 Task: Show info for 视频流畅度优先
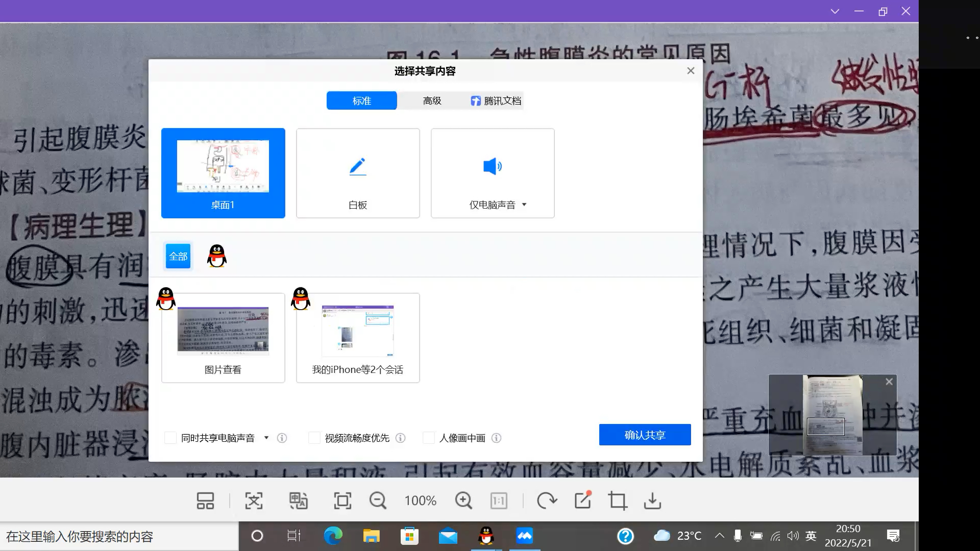401,438
